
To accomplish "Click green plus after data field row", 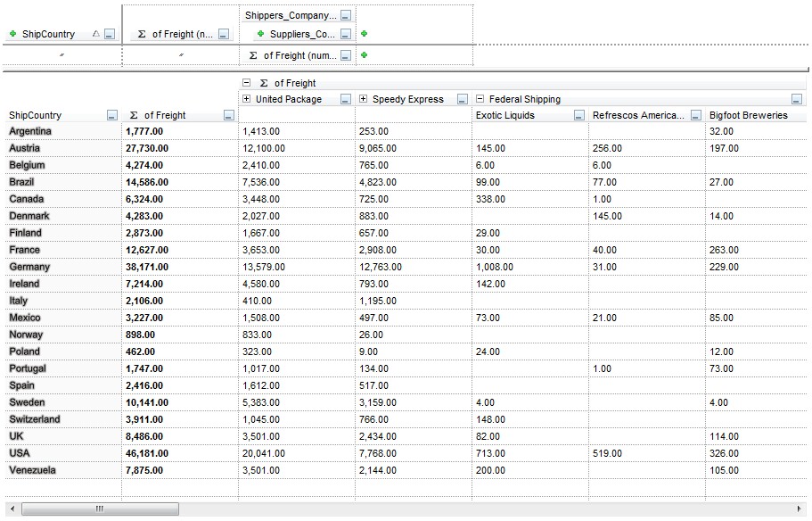I will click(365, 55).
